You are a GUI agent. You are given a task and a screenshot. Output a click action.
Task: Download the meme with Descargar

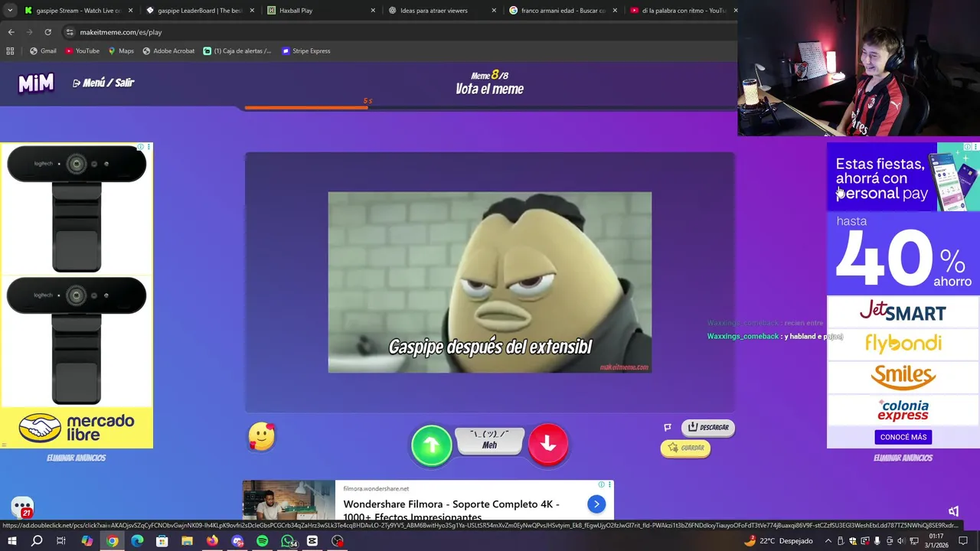point(708,427)
